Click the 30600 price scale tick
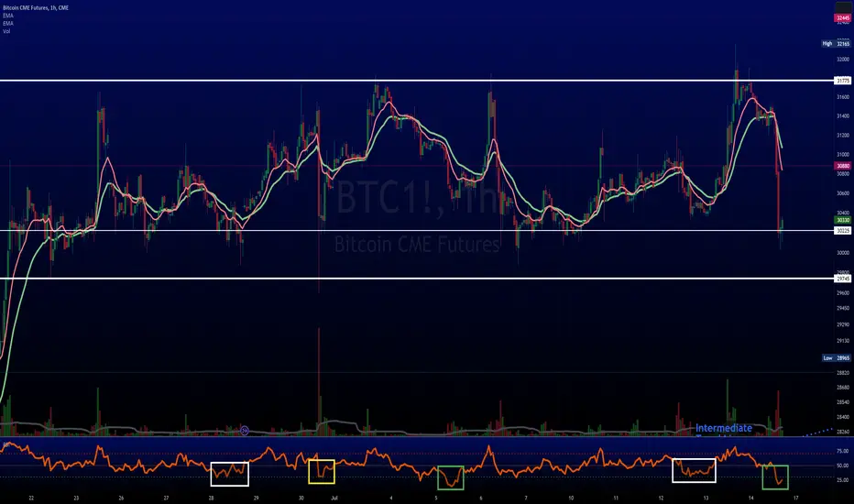Image resolution: width=854 pixels, height=504 pixels. [843, 192]
